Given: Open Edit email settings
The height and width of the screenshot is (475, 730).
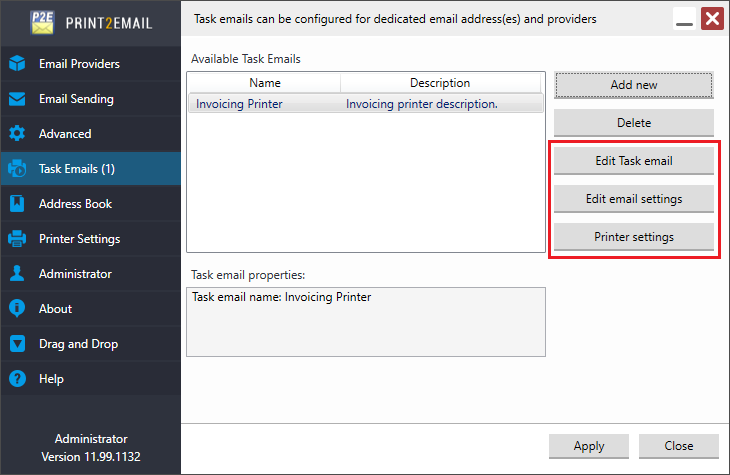Looking at the screenshot, I should [634, 199].
